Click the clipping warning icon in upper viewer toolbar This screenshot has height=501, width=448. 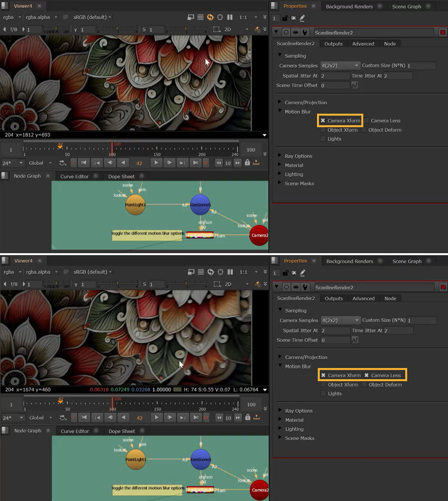pos(191,17)
